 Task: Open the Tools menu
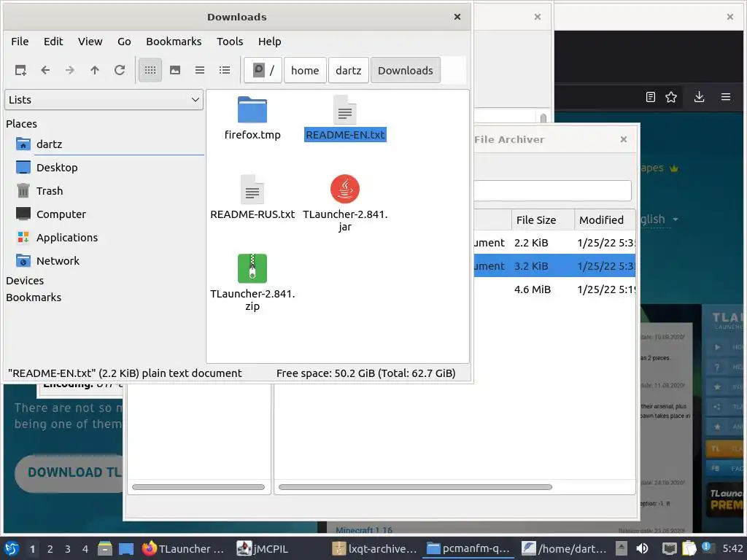[230, 42]
